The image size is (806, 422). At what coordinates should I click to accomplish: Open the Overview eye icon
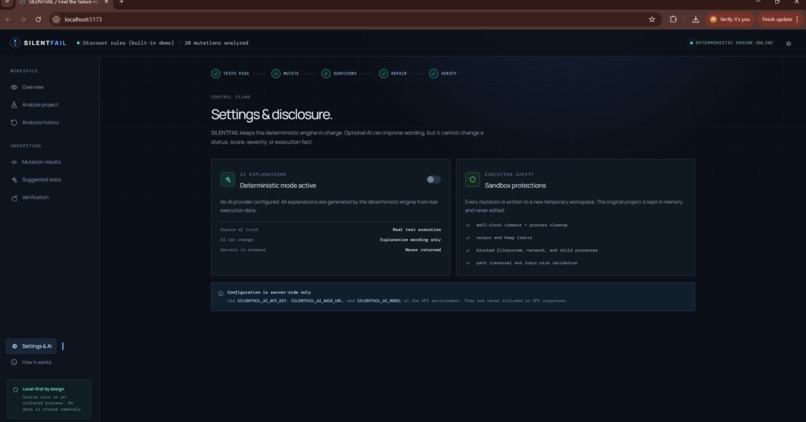(x=14, y=87)
